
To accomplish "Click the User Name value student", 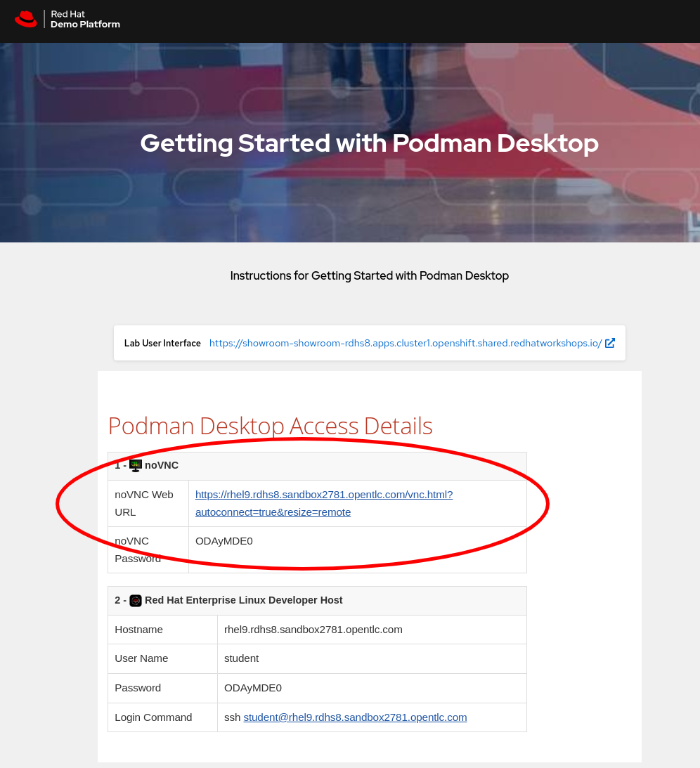I will coord(241,659).
